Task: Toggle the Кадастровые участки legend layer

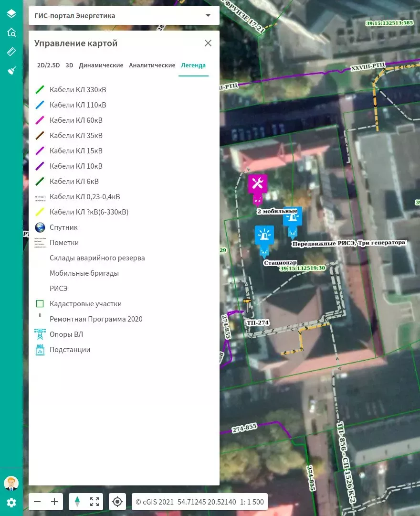Action: click(40, 303)
